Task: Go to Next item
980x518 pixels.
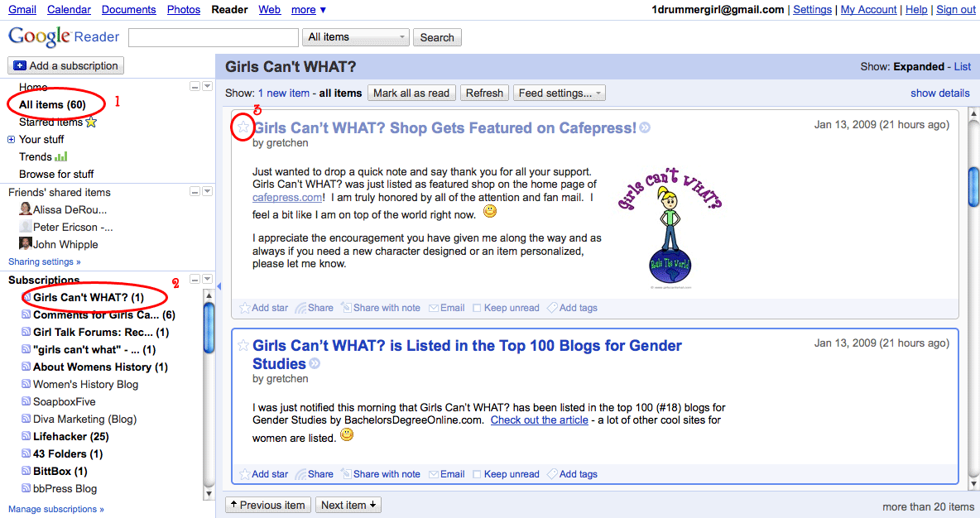Action: click(348, 505)
